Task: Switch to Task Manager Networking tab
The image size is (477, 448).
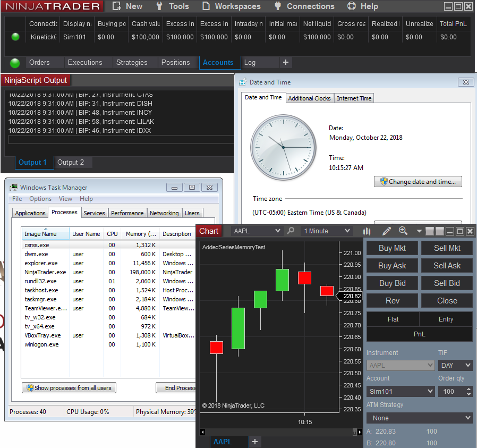Action: 164,213
